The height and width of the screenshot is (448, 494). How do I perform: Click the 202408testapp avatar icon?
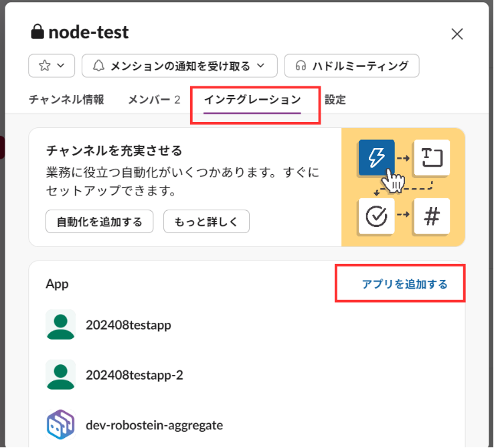coord(60,325)
